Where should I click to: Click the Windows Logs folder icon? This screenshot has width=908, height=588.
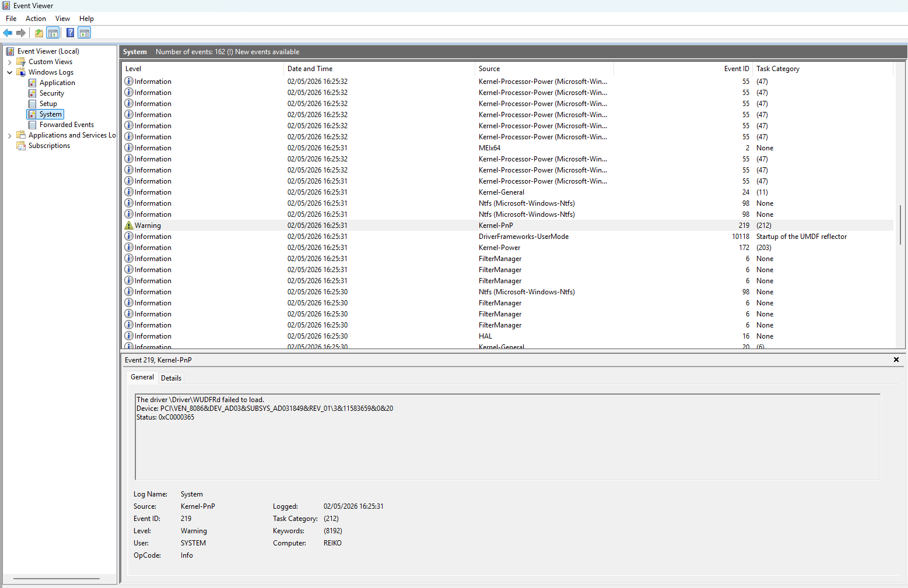pos(21,72)
